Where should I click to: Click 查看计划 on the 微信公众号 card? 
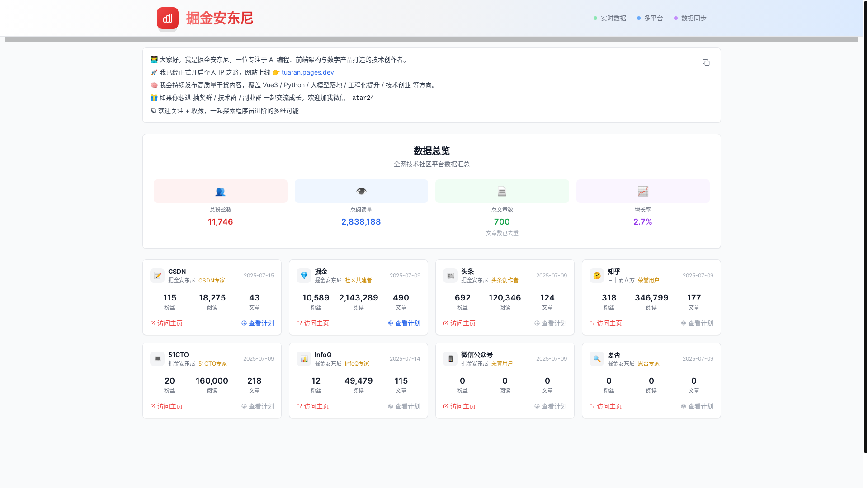tap(551, 406)
